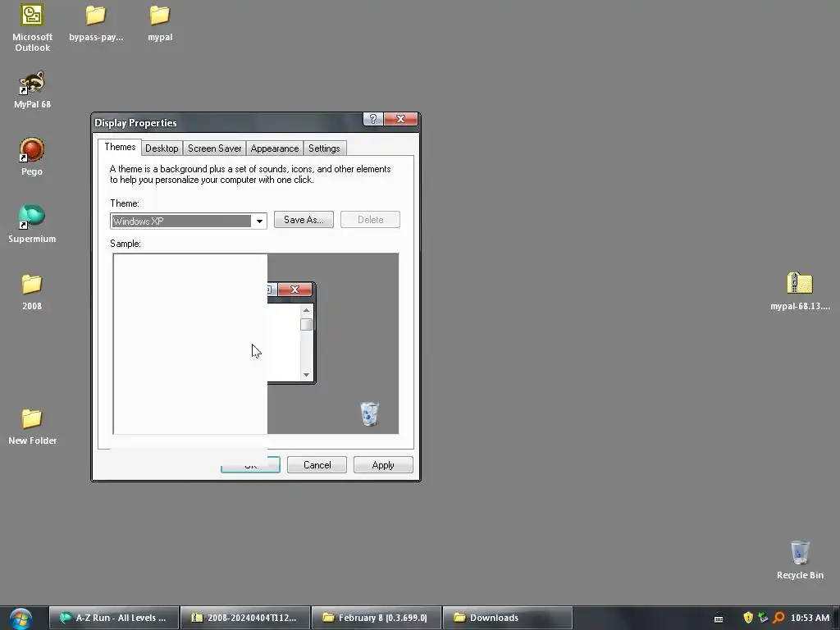Open the Theme dropdown arrow
Viewport: 840px width, 630px height.
259,221
